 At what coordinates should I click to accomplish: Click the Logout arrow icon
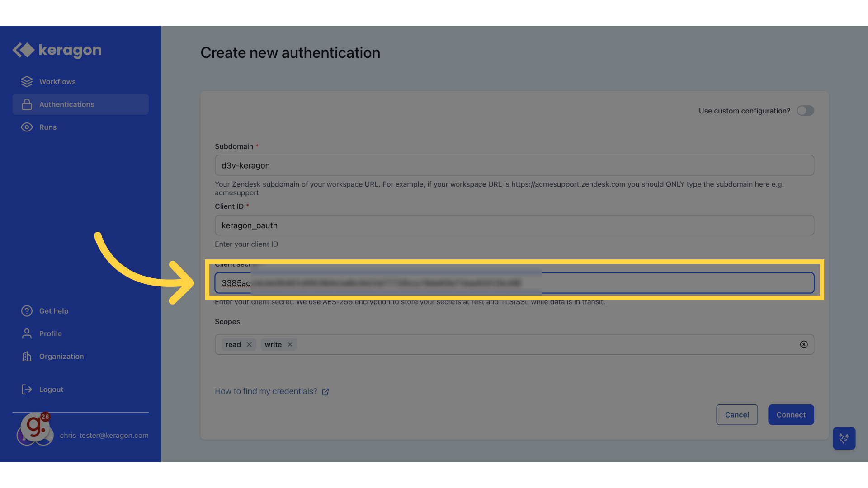[27, 389]
